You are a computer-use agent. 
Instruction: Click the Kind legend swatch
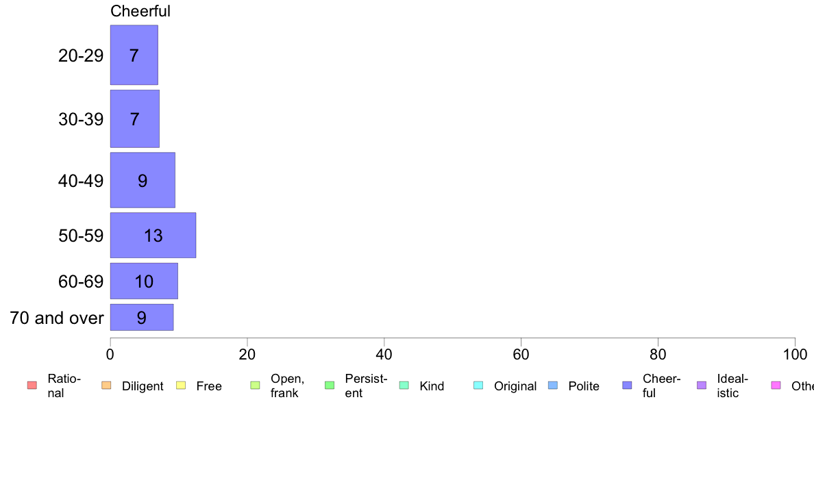coord(404,386)
